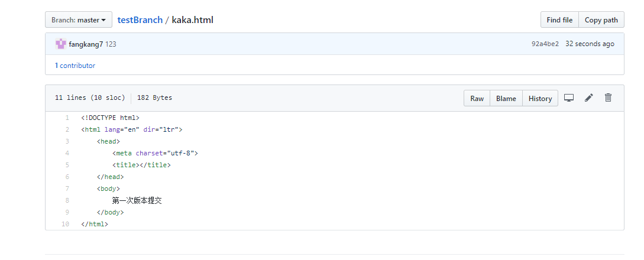The width and height of the screenshot is (644, 260).
Task: Click the kaka.html filename in the breadcrumb
Action: coord(192,19)
